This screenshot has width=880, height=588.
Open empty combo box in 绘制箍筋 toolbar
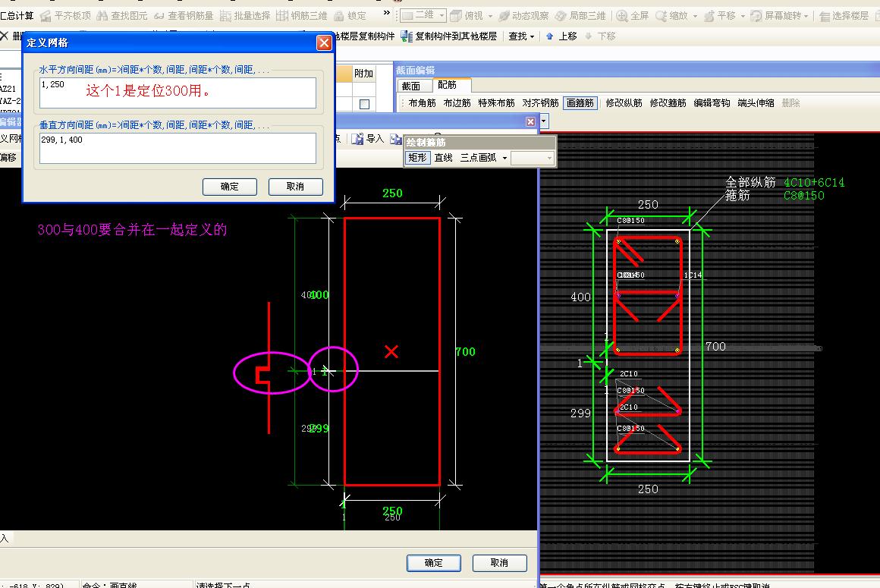point(532,159)
